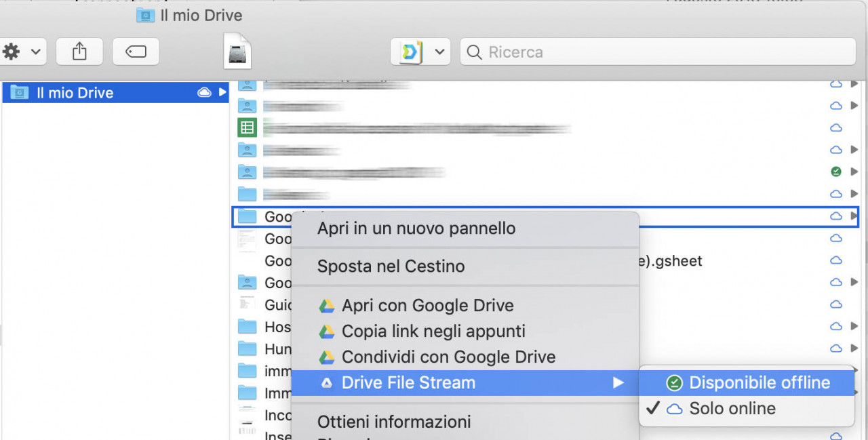The width and height of the screenshot is (868, 440).
Task: Select Disponibile offline option
Action: click(747, 382)
